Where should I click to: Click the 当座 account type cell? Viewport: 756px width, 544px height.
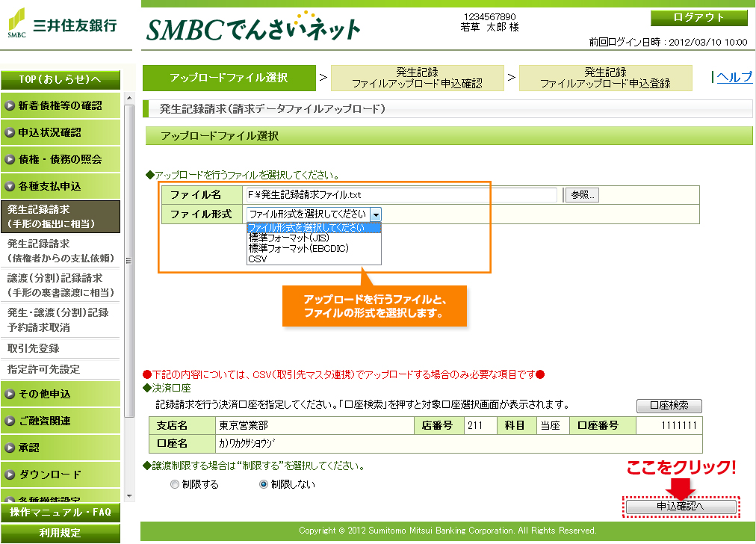coord(553,425)
